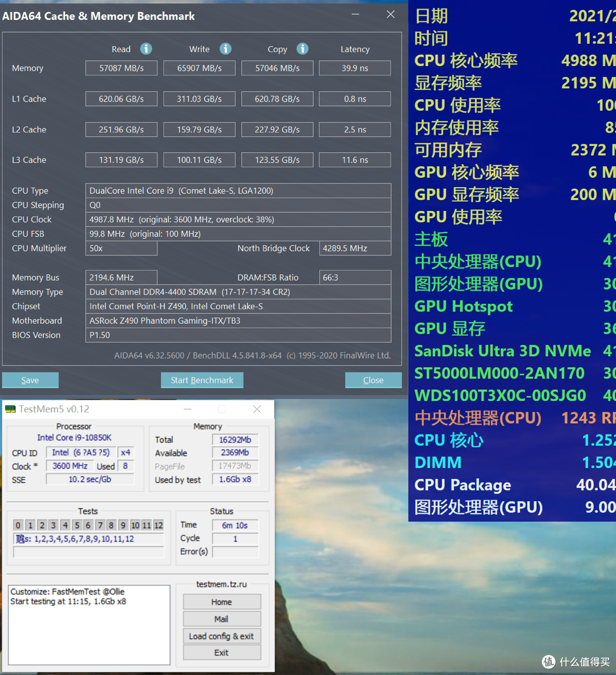Click Chipset field Intel Comet Point-H Z490
The height and width of the screenshot is (675, 616).
point(238,307)
